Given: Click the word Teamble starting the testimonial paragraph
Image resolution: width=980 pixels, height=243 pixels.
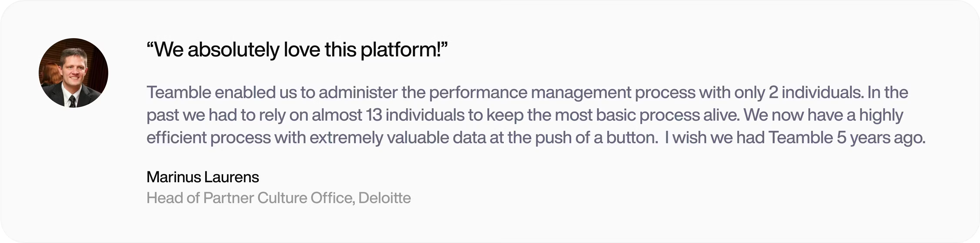Looking at the screenshot, I should (179, 92).
